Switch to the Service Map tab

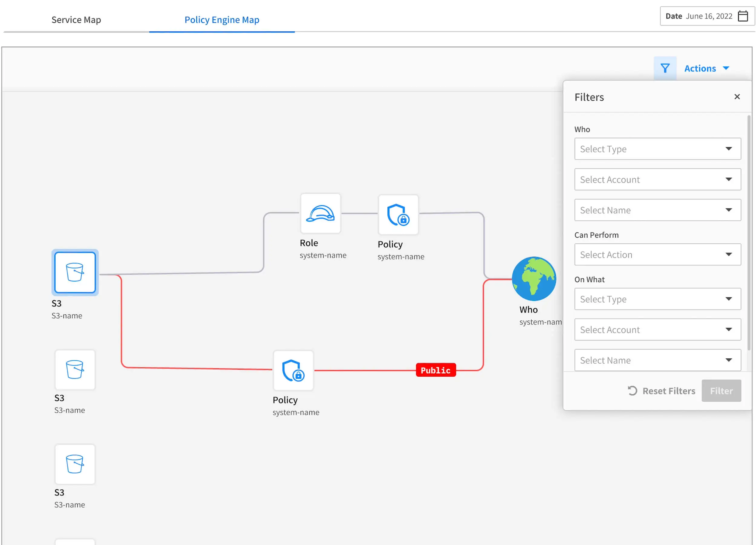point(76,20)
